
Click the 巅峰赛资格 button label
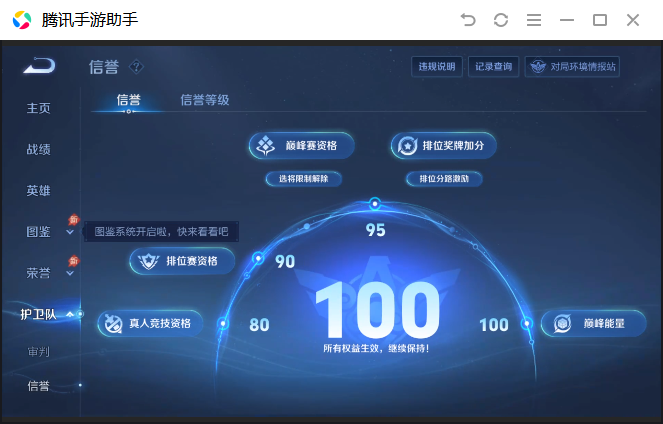(311, 146)
